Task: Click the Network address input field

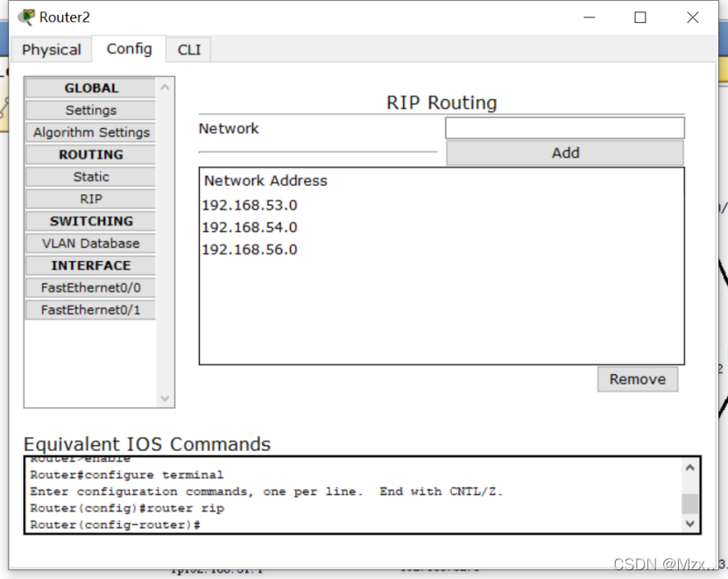Action: point(564,129)
